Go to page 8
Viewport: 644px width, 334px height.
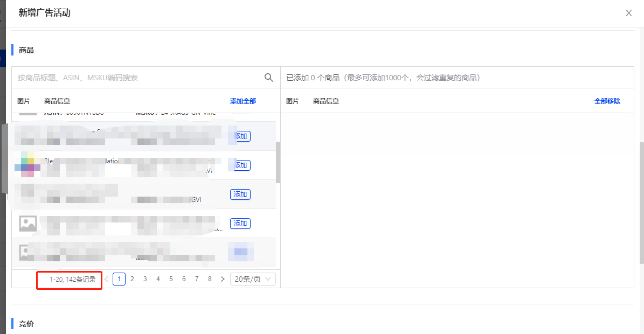210,279
